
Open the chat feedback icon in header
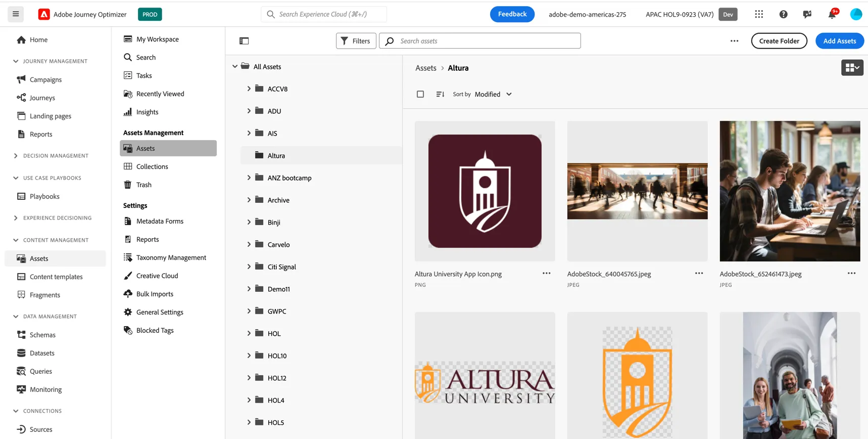tap(807, 14)
